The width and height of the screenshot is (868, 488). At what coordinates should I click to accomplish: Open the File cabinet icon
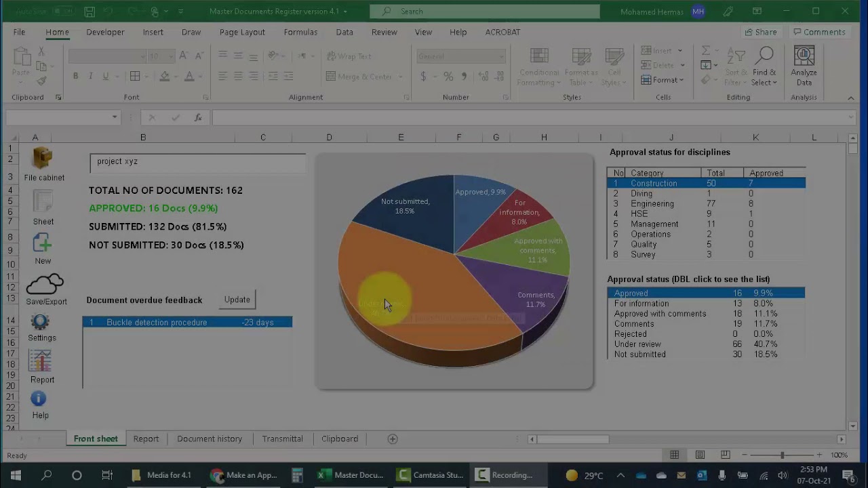(43, 158)
